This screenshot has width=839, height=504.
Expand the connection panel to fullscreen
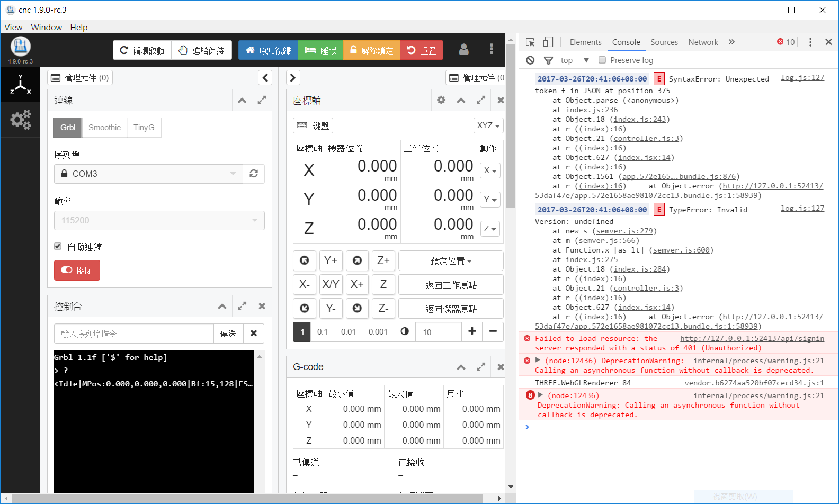click(262, 100)
